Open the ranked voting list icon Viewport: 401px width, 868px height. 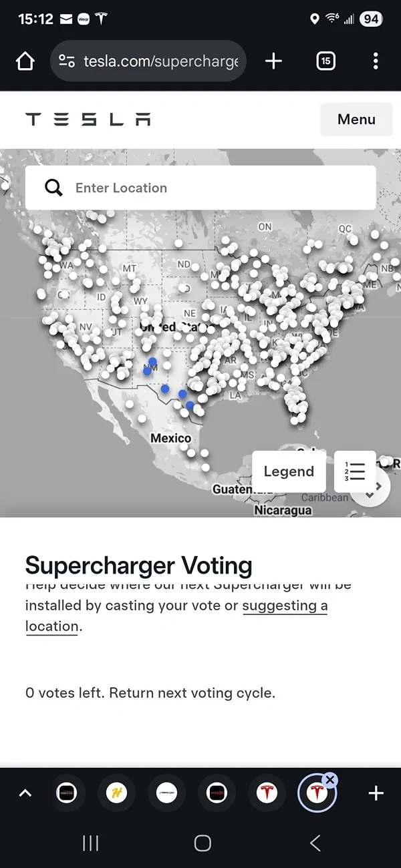pos(355,472)
